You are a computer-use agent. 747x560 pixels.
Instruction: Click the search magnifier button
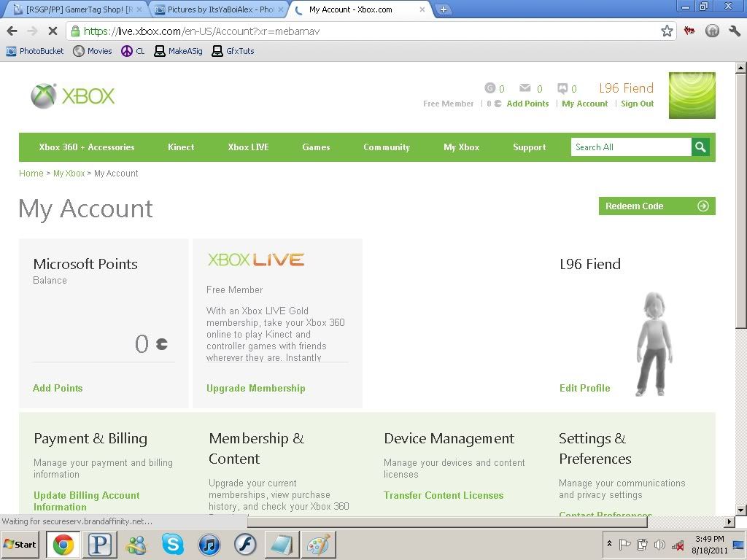click(700, 147)
